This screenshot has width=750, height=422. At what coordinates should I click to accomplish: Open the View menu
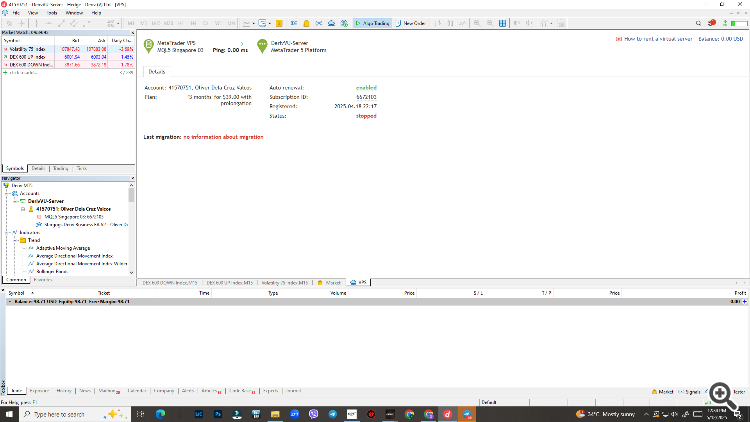33,13
